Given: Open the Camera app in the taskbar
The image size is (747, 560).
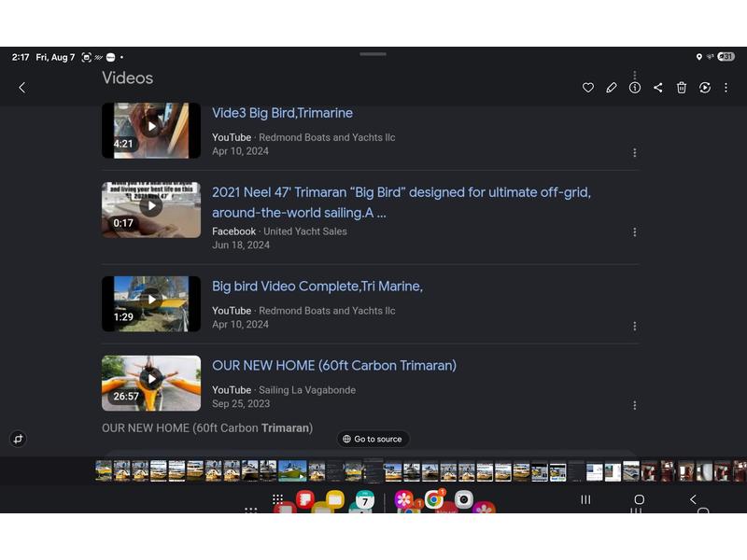Looking at the screenshot, I should [463, 499].
